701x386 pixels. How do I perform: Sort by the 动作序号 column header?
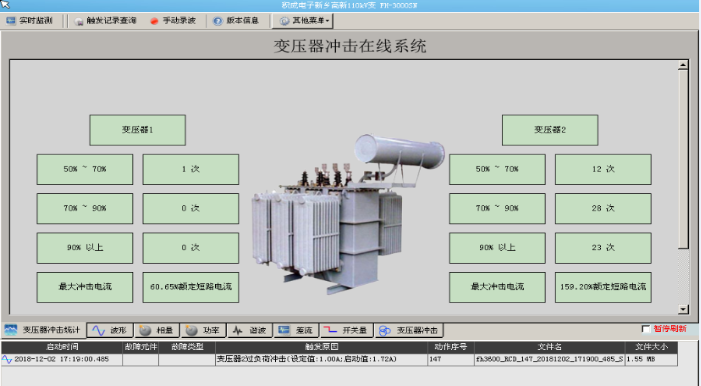point(451,347)
